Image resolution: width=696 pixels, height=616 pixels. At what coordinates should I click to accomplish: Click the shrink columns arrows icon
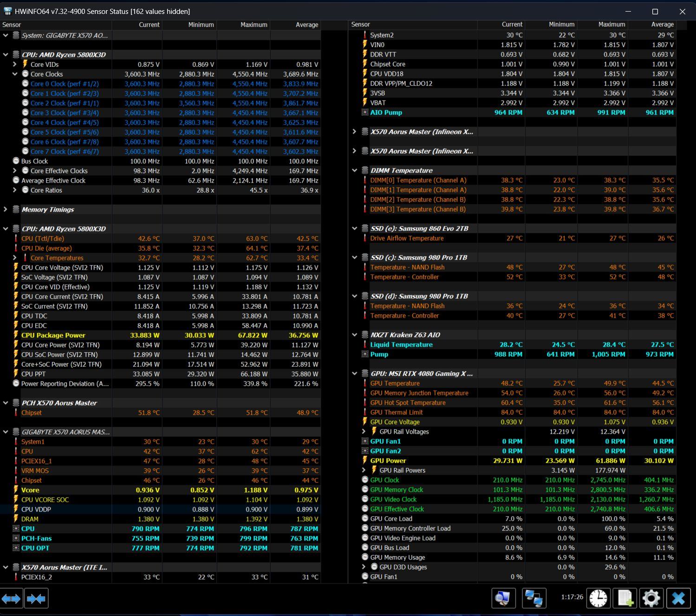[36, 598]
